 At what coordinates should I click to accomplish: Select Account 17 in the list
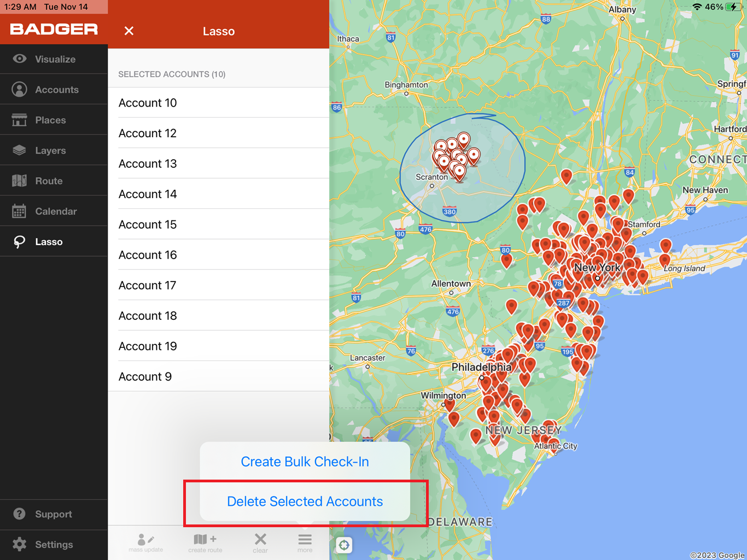coord(219,285)
